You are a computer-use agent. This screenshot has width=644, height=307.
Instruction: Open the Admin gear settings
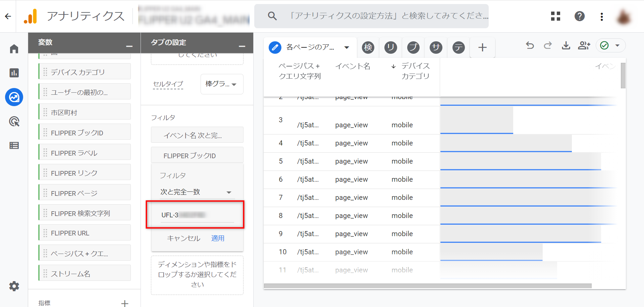click(x=14, y=287)
